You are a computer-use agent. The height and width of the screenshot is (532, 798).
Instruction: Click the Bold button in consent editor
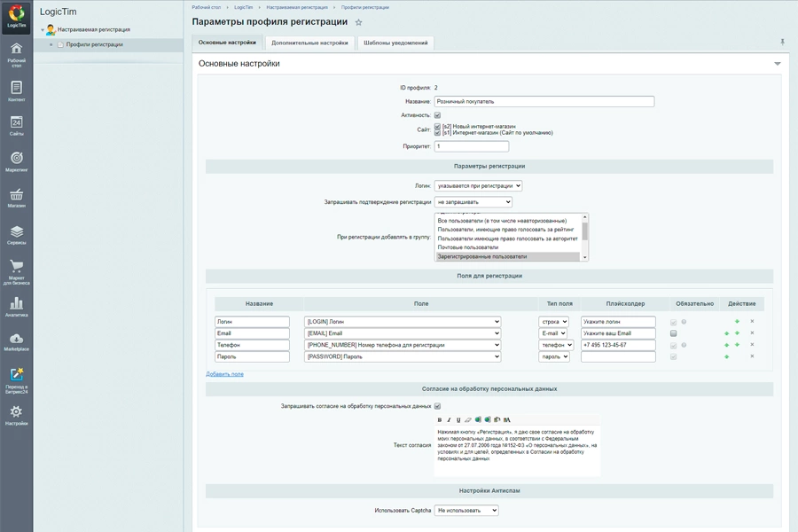click(440, 420)
